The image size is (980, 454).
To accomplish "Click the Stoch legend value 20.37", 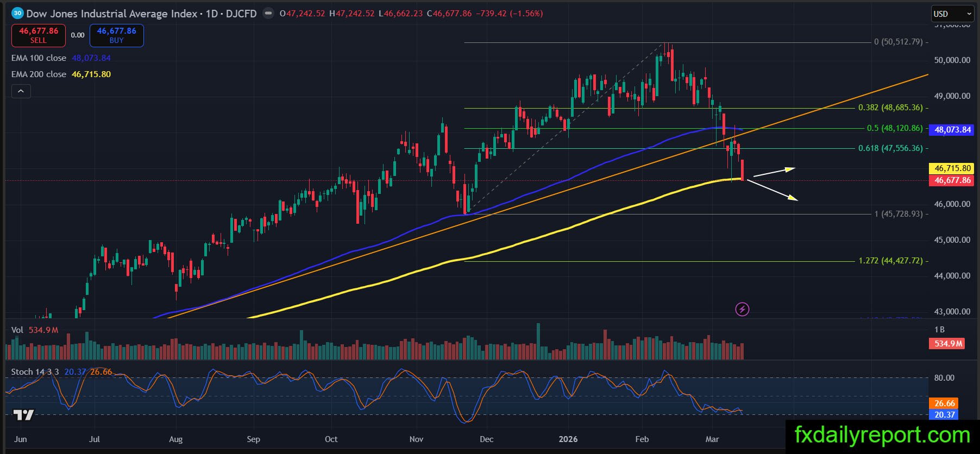I will point(75,372).
